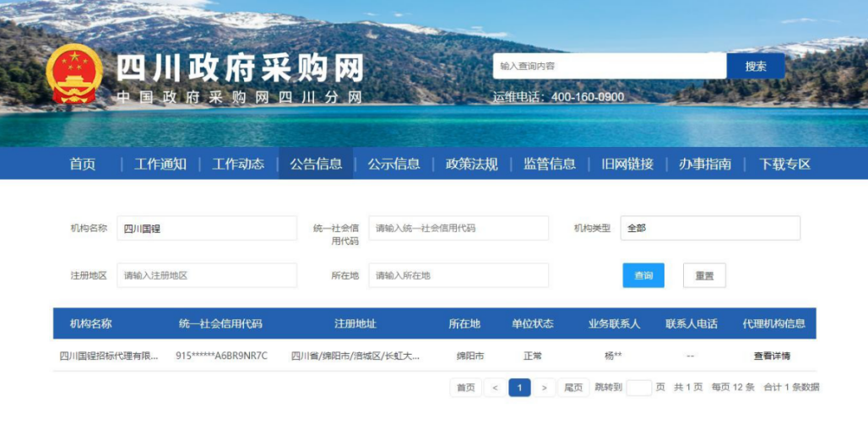Open the 办事指南 nav item

coord(705,164)
